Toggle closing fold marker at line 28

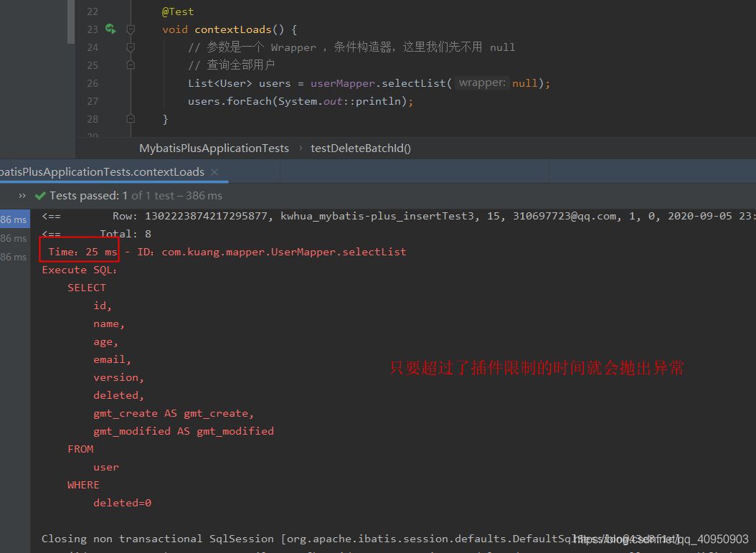(130, 118)
